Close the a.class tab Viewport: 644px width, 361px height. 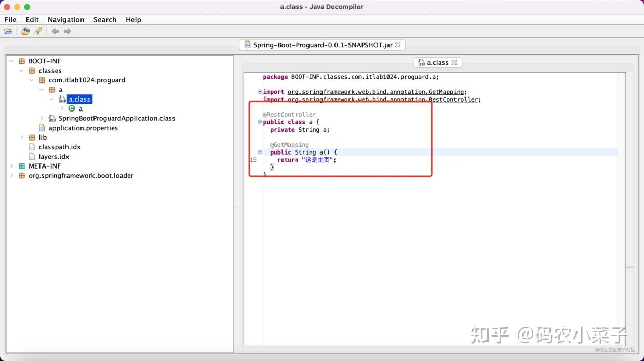454,62
